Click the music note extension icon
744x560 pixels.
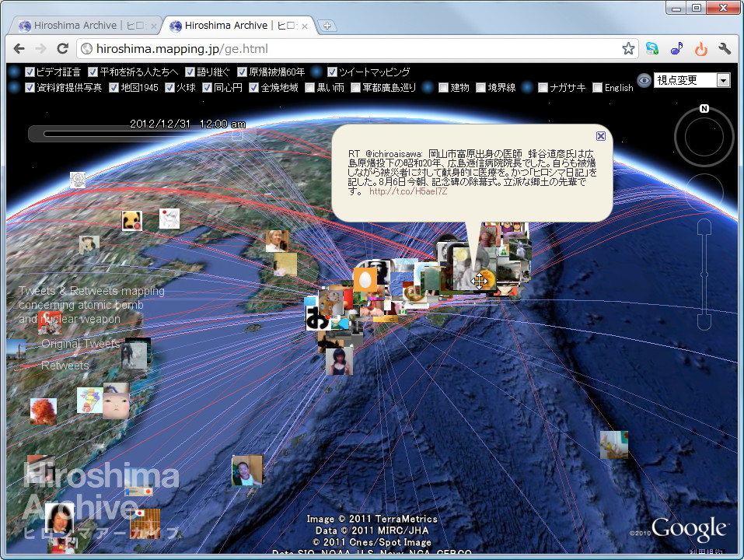(x=676, y=48)
